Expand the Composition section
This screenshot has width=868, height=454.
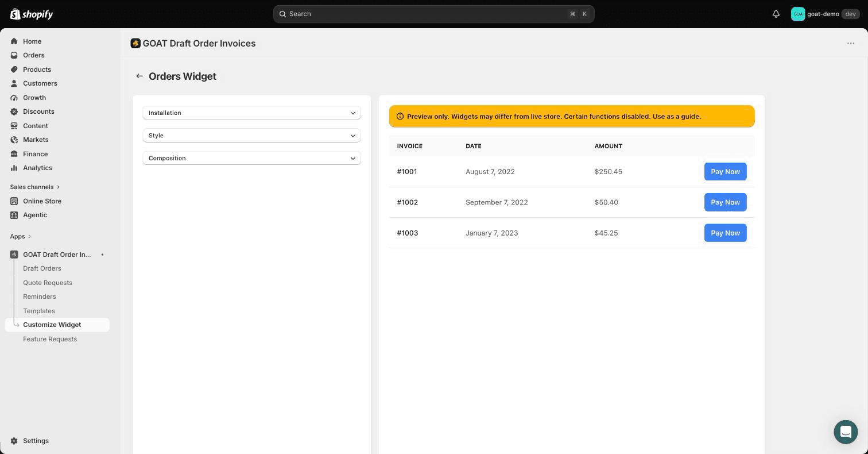tap(251, 158)
